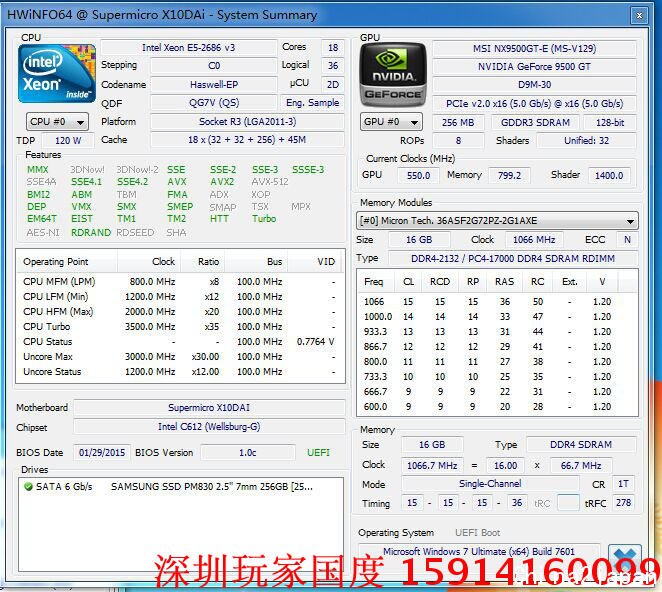This screenshot has height=592, width=662.
Task: Click the D9M-30 GPU codename field
Action: [x=534, y=85]
